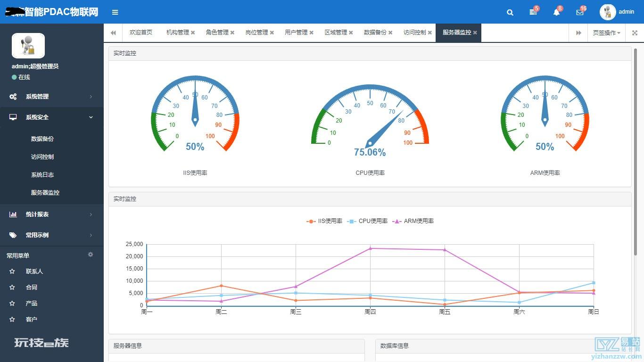Open the 客户 shortcut link
The image size is (644, 362).
(32, 320)
